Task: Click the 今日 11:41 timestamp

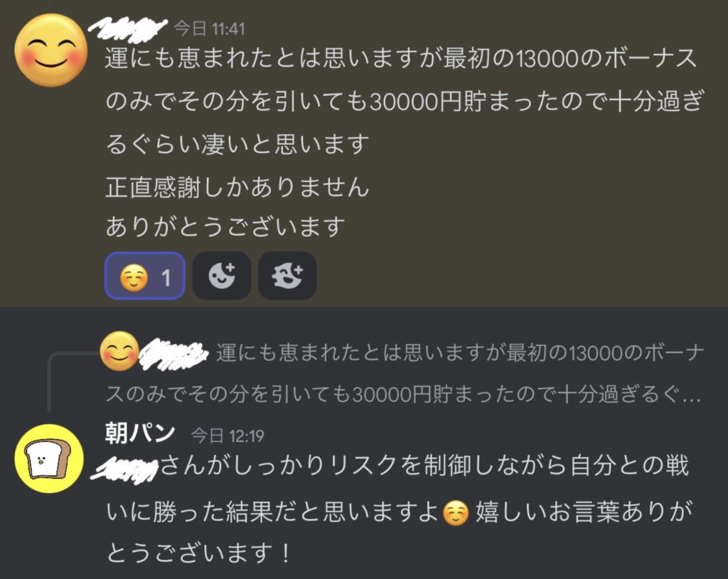Action: pyautogui.click(x=210, y=28)
